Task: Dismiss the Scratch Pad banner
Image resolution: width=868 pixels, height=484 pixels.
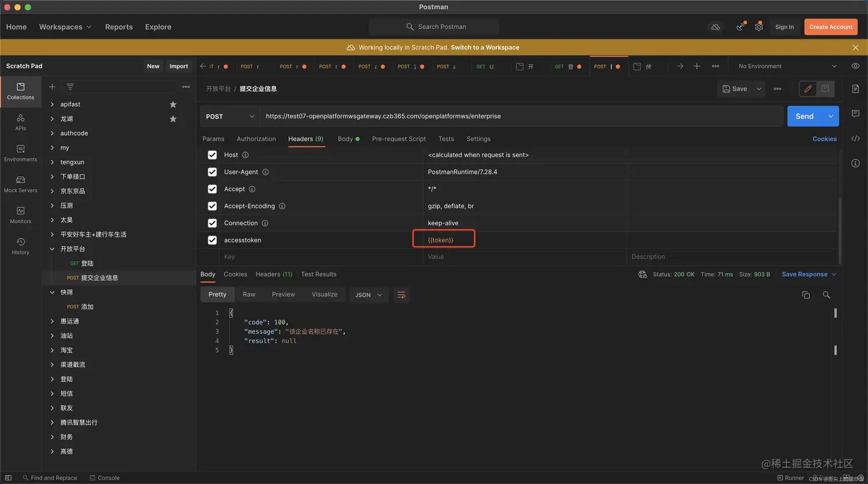Action: (855, 48)
